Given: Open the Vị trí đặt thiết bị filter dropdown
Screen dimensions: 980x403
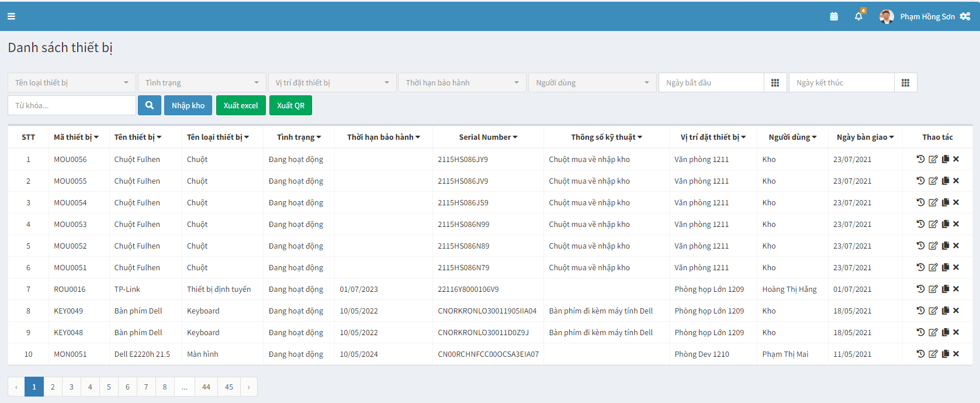Looking at the screenshot, I should [333, 82].
